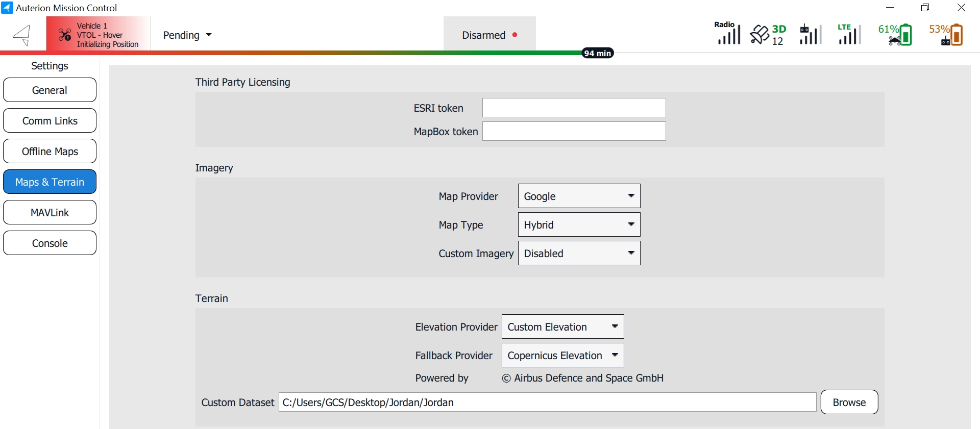Click the Vehicle 1 VTOL status icon

coord(65,35)
